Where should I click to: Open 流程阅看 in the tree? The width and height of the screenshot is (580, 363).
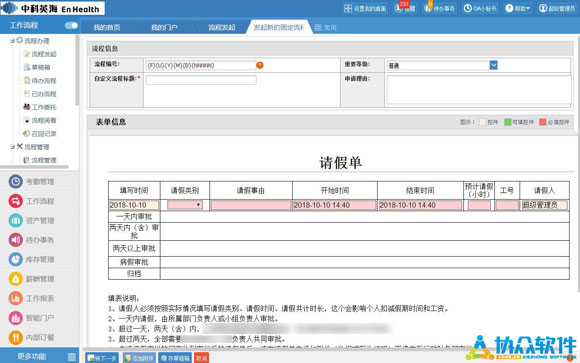pyautogui.click(x=40, y=121)
